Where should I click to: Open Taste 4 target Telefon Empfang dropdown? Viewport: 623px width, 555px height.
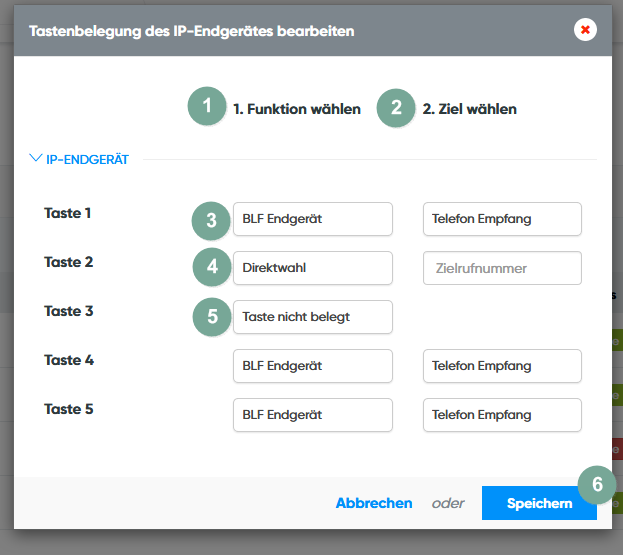(502, 366)
